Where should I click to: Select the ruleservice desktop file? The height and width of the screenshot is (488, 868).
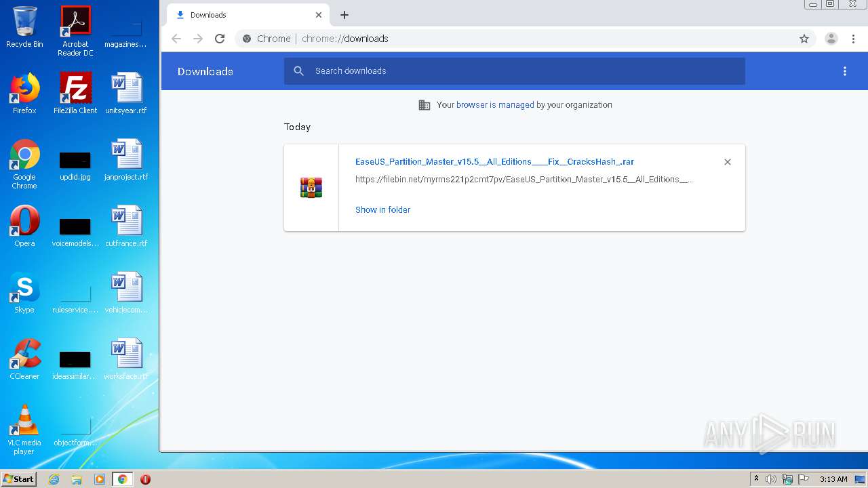click(x=75, y=298)
